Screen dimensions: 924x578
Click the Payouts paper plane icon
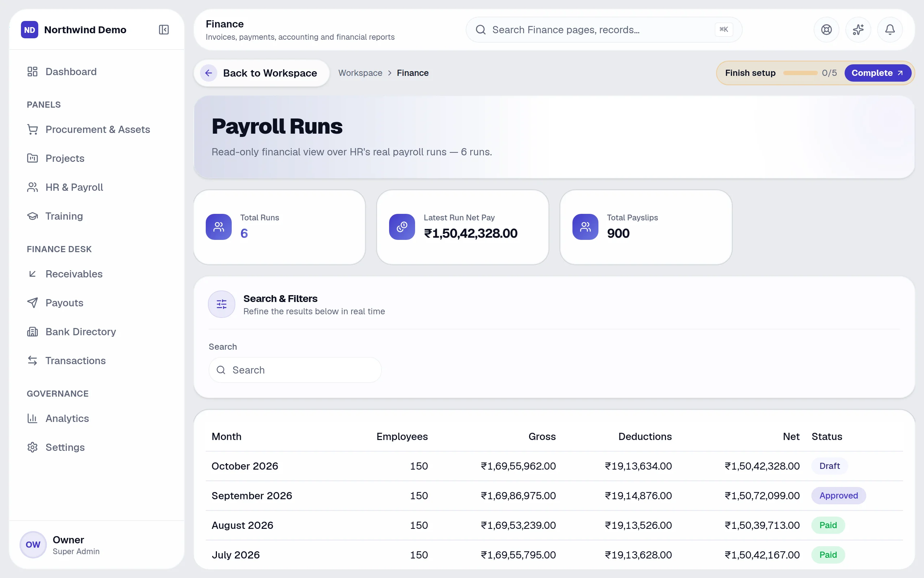tap(32, 303)
